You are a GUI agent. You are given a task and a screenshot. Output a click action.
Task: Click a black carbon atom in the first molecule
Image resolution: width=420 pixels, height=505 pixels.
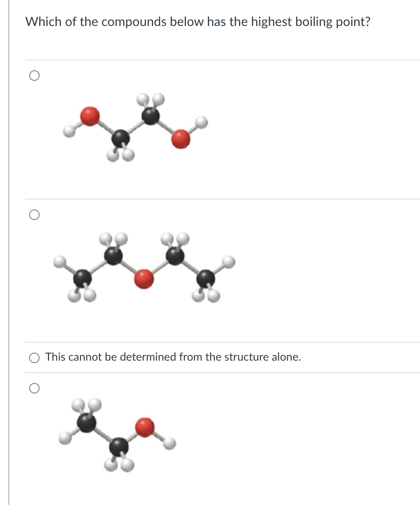pos(120,138)
